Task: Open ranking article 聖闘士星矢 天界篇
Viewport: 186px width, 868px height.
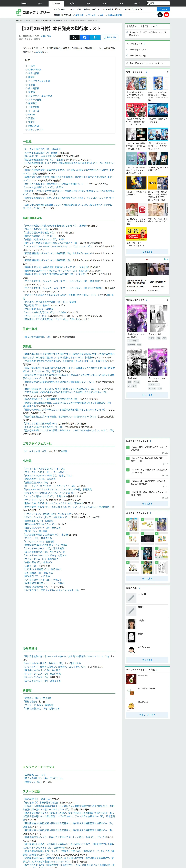Action: pos(149,448)
